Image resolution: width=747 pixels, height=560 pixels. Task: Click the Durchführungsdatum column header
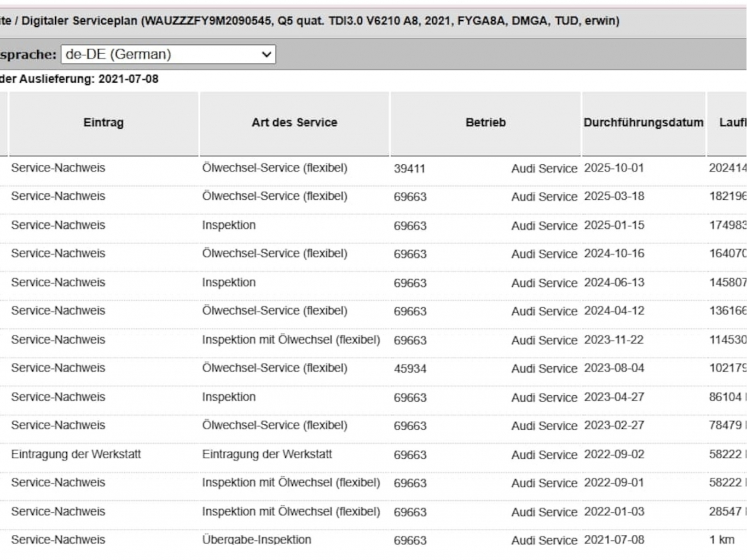pyautogui.click(x=644, y=123)
